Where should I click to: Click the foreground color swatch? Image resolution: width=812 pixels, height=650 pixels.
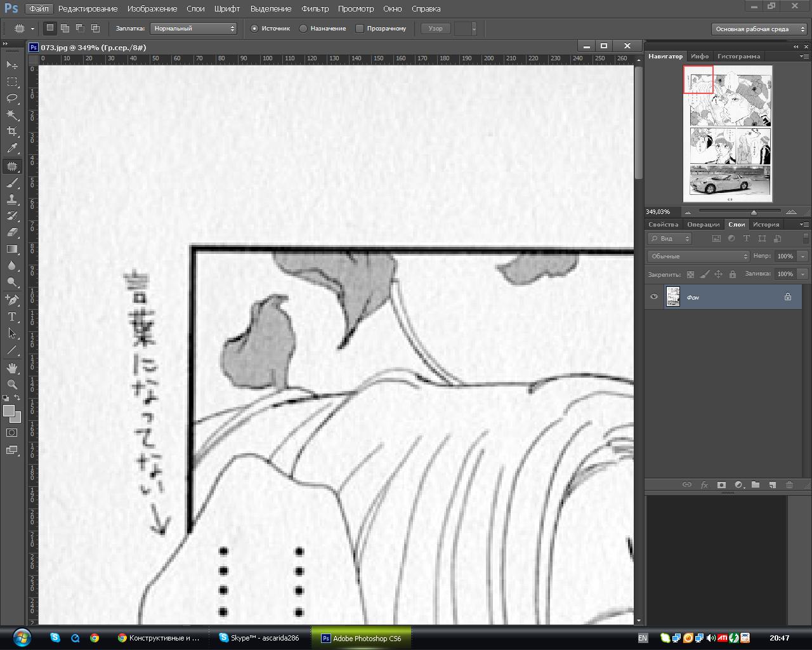(8, 411)
